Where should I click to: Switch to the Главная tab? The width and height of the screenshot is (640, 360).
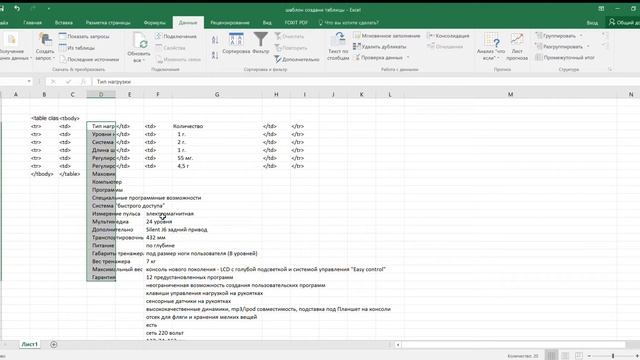point(33,23)
